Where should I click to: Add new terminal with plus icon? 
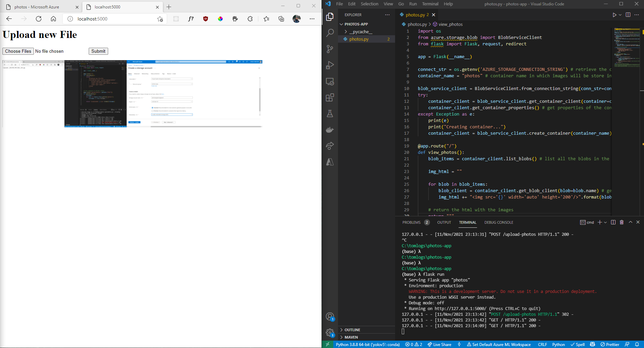(x=600, y=222)
